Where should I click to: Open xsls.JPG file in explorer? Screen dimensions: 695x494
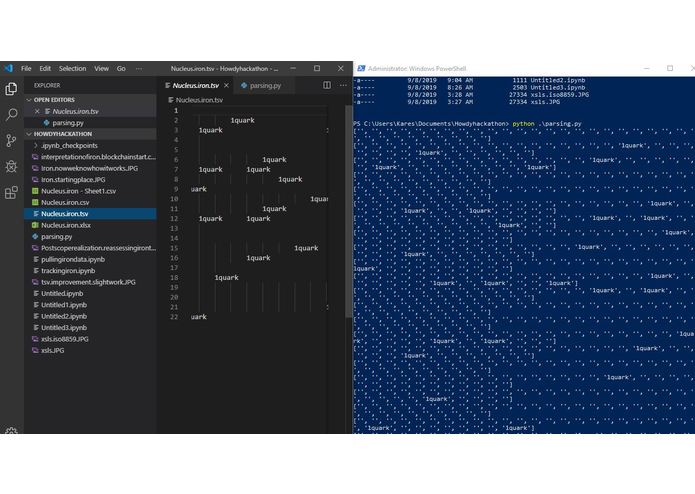pyautogui.click(x=90, y=350)
